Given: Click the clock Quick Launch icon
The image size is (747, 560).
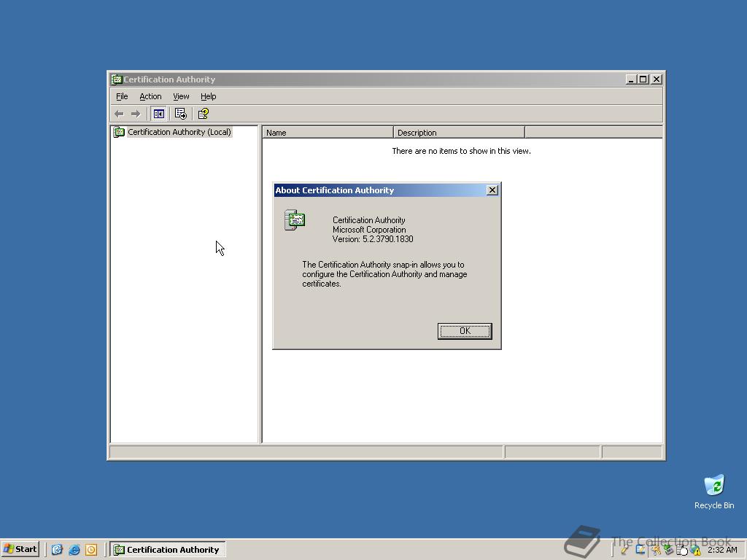Looking at the screenshot, I should (91, 550).
